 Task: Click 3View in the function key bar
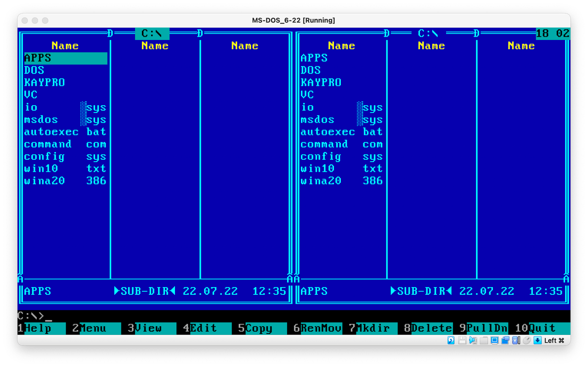click(152, 328)
